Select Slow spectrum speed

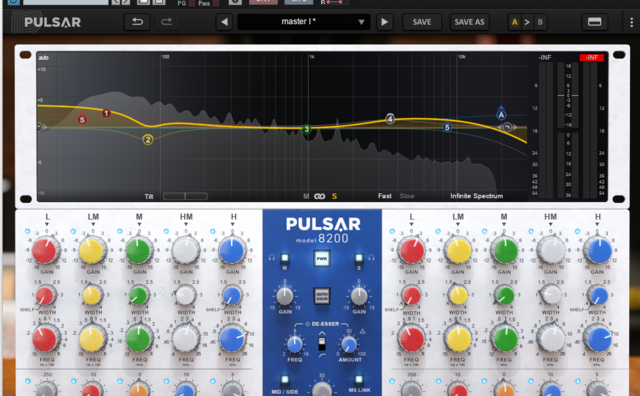(x=407, y=196)
